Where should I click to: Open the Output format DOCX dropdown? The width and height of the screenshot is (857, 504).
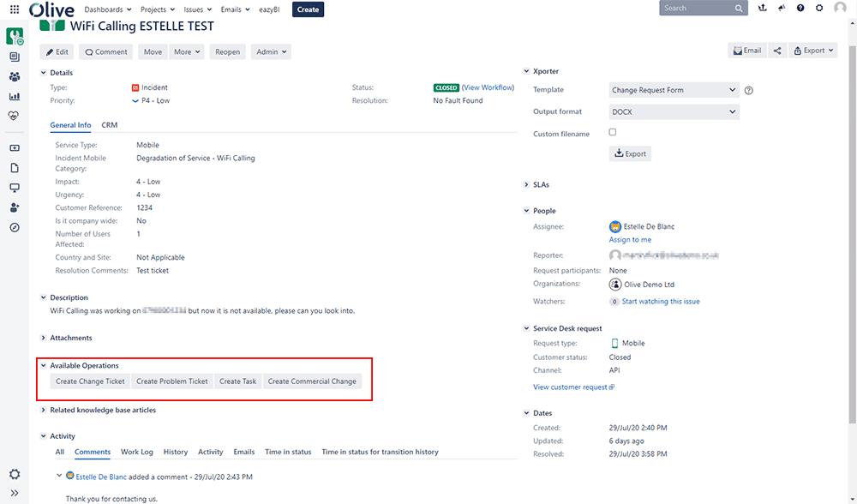coord(674,111)
